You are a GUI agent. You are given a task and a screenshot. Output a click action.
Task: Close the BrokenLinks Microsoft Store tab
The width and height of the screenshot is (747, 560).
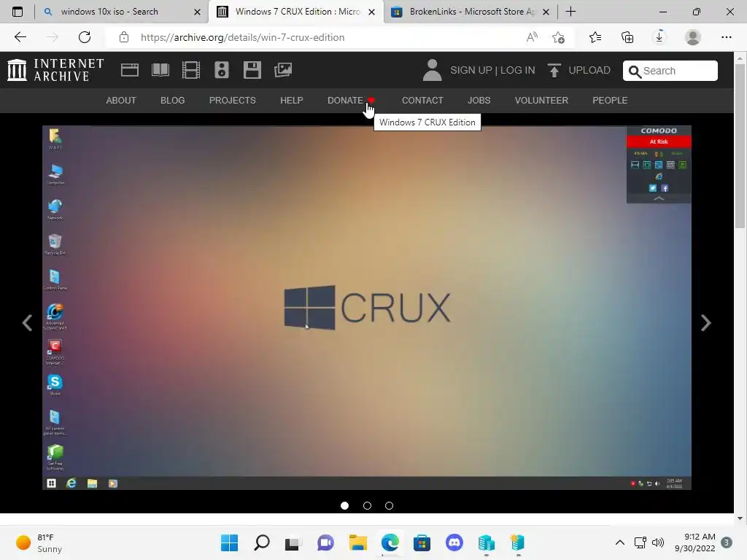tap(546, 12)
